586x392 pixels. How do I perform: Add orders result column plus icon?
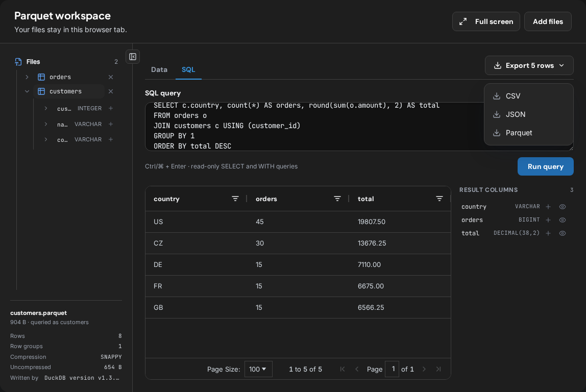click(548, 220)
